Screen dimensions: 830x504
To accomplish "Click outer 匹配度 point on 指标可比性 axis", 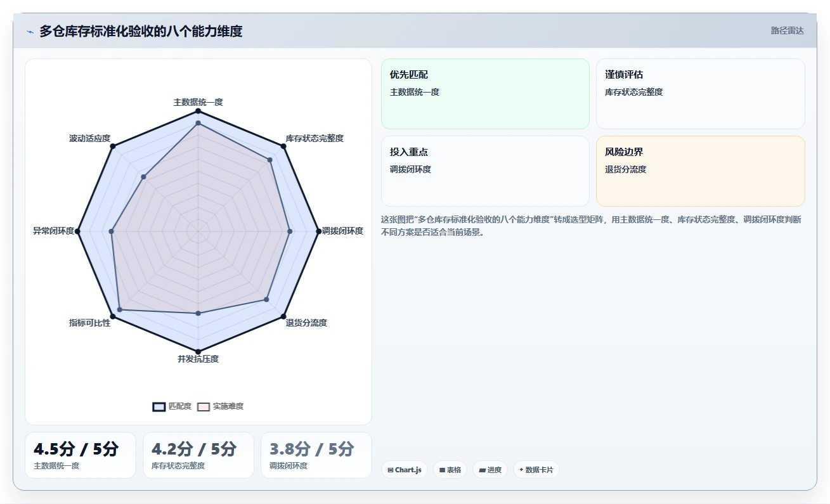I will point(113,316).
